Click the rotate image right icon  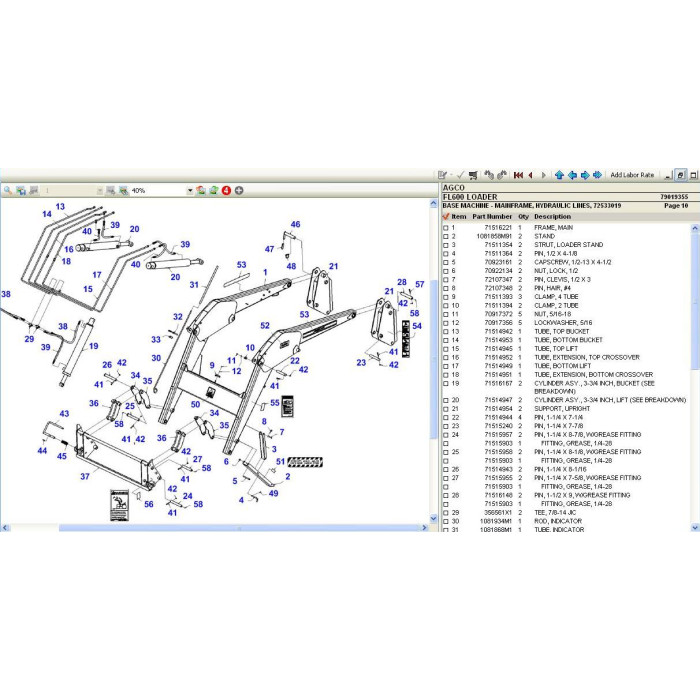(x=214, y=191)
